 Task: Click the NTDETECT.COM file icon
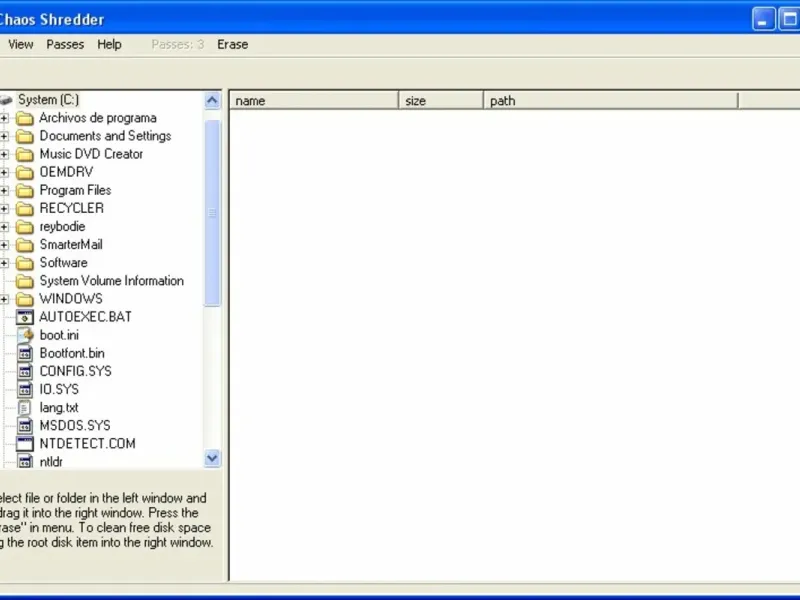point(24,444)
